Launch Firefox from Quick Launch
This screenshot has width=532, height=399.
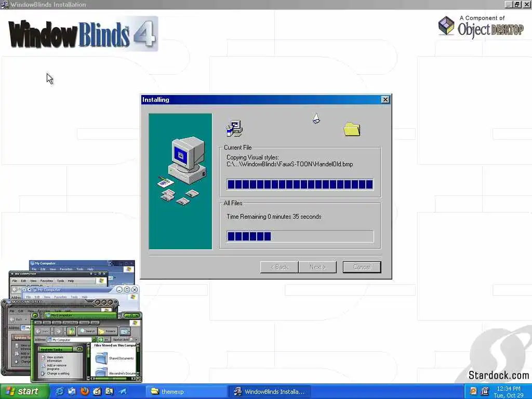coord(85,392)
